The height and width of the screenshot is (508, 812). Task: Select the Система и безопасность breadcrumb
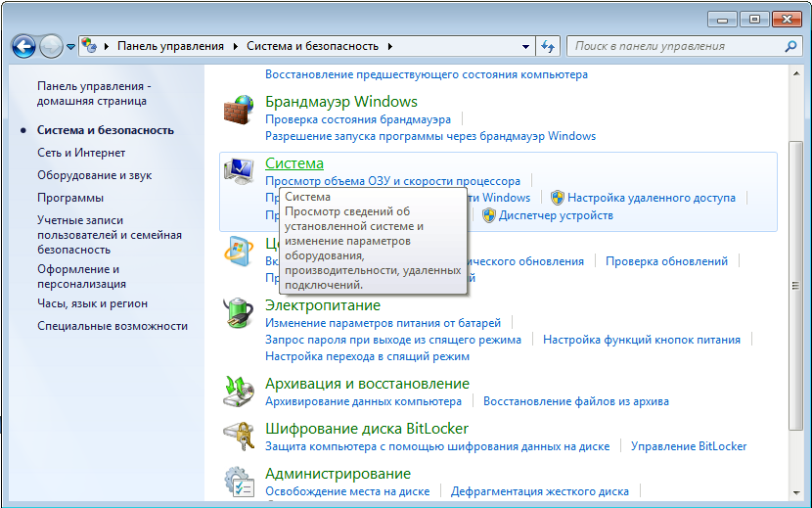pos(312,46)
